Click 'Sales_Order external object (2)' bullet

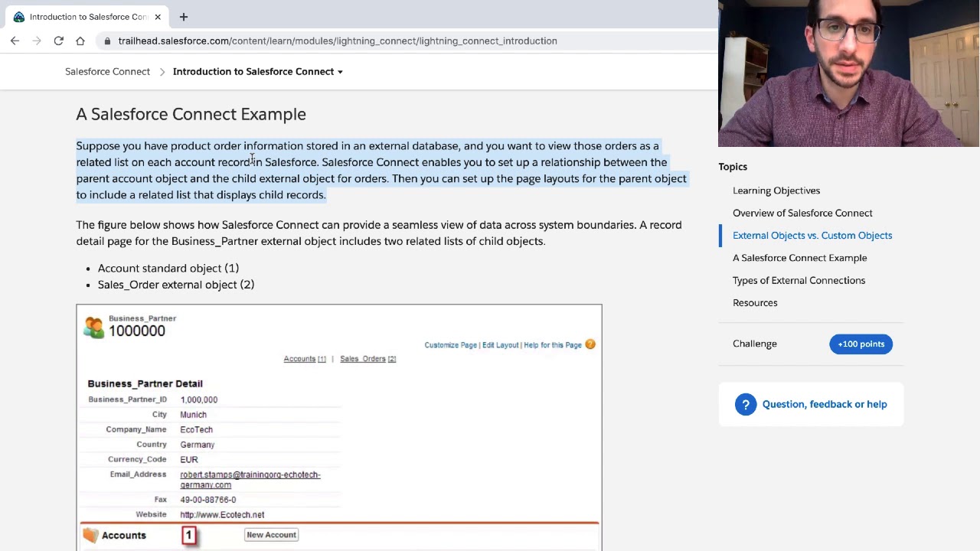pyautogui.click(x=176, y=285)
